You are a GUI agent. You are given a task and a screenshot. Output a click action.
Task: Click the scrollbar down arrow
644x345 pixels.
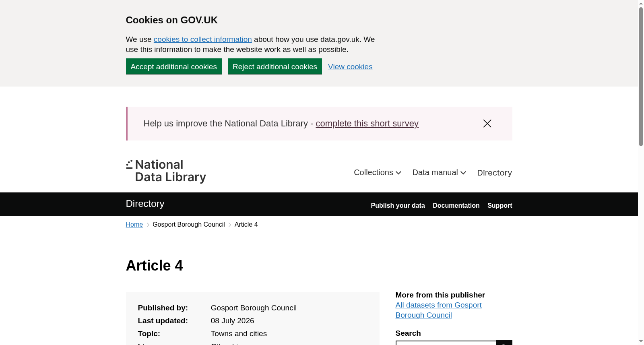tap(641, 341)
